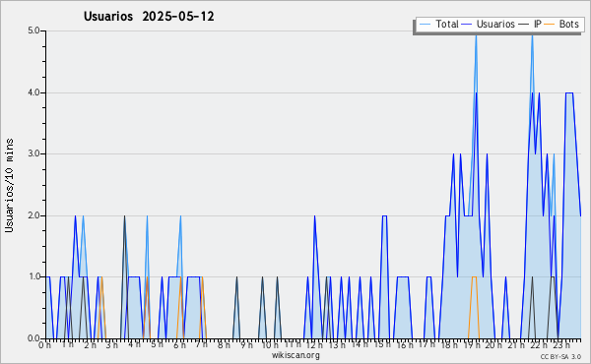Click the y-axis value 0.0
This screenshot has height=364, width=591.
33,338
